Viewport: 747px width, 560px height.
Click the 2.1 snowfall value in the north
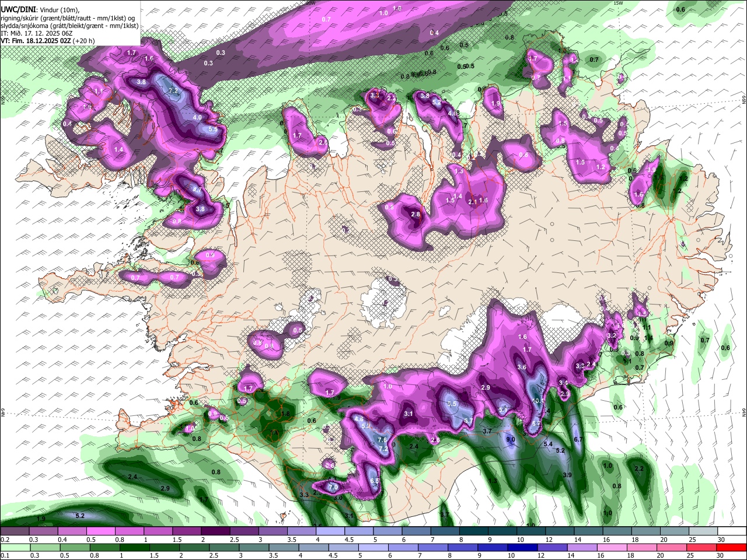(473, 202)
